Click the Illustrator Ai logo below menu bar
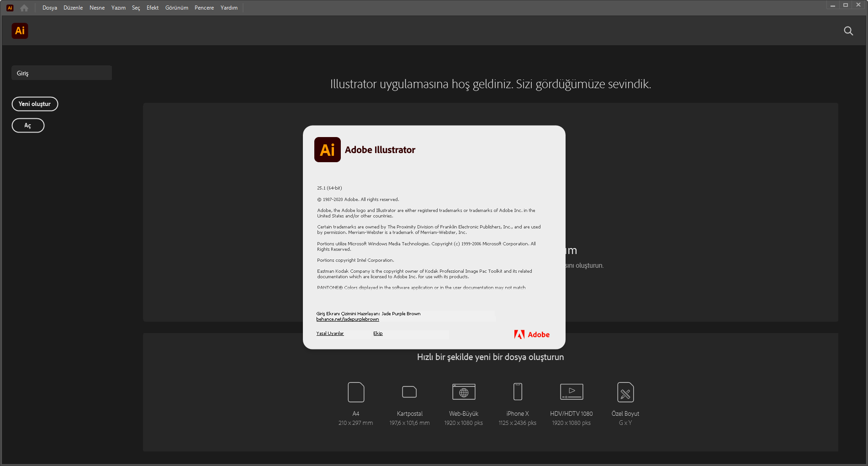This screenshot has height=466, width=868. pyautogui.click(x=20, y=31)
